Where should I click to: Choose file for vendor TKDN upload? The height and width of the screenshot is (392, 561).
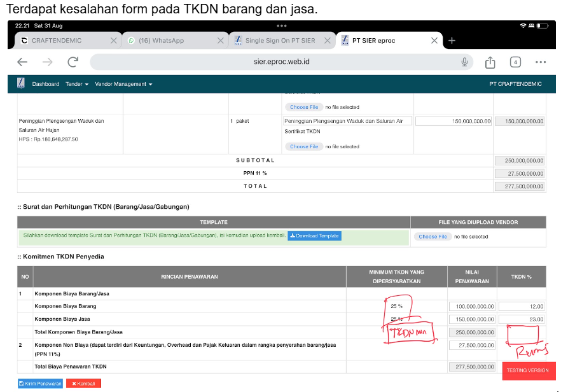click(x=433, y=237)
